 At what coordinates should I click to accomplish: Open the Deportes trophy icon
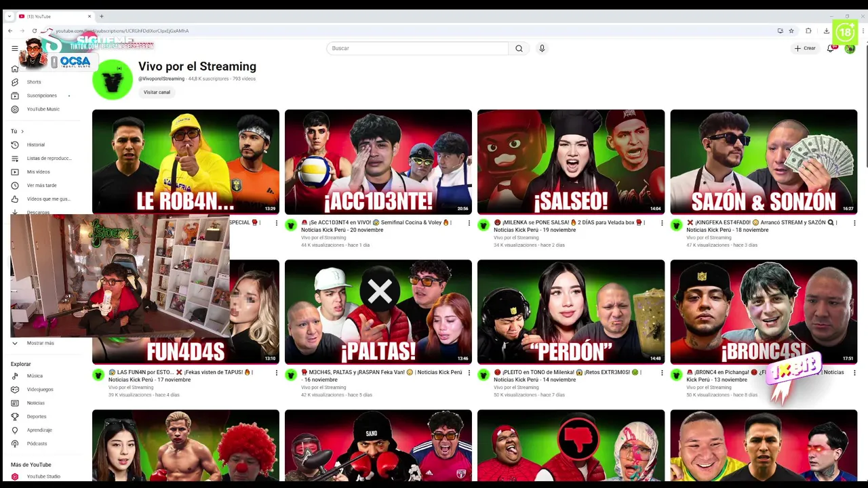(14, 416)
